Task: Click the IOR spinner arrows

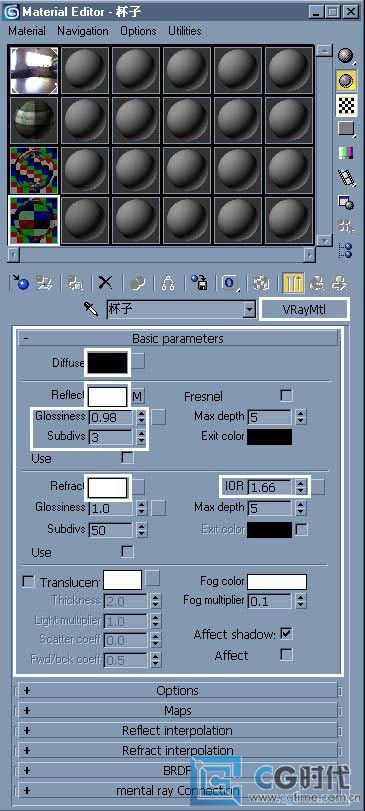Action: coord(301,487)
